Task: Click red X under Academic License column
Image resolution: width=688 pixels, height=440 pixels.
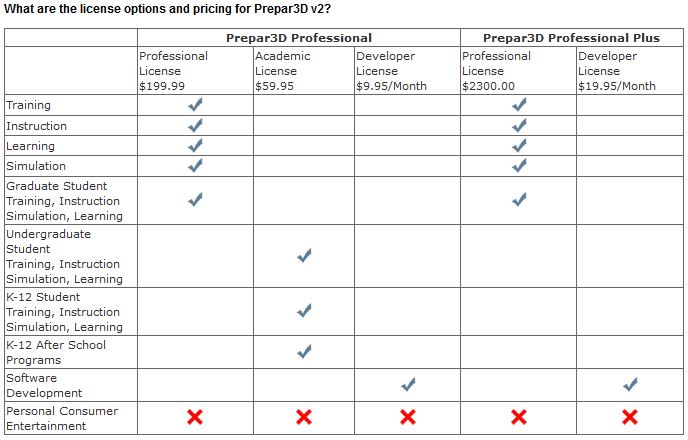Action: (x=304, y=417)
